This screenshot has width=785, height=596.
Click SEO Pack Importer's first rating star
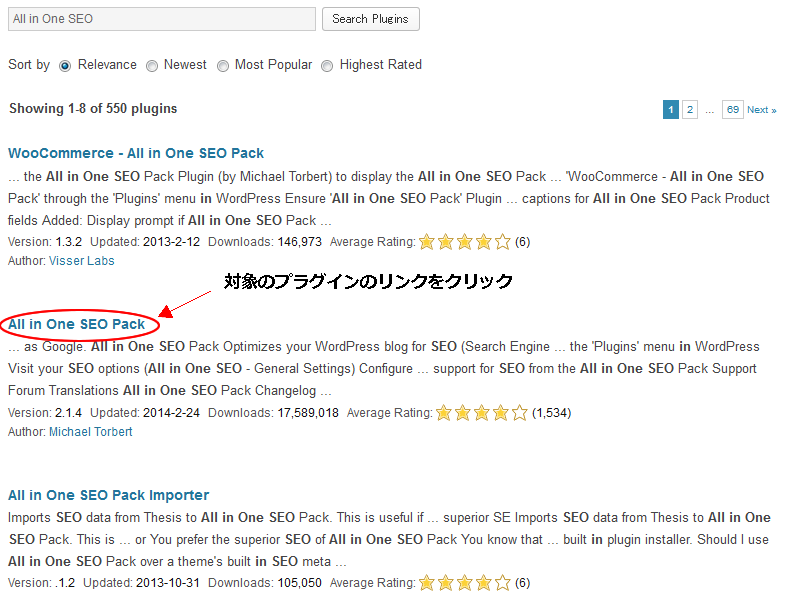tap(427, 583)
